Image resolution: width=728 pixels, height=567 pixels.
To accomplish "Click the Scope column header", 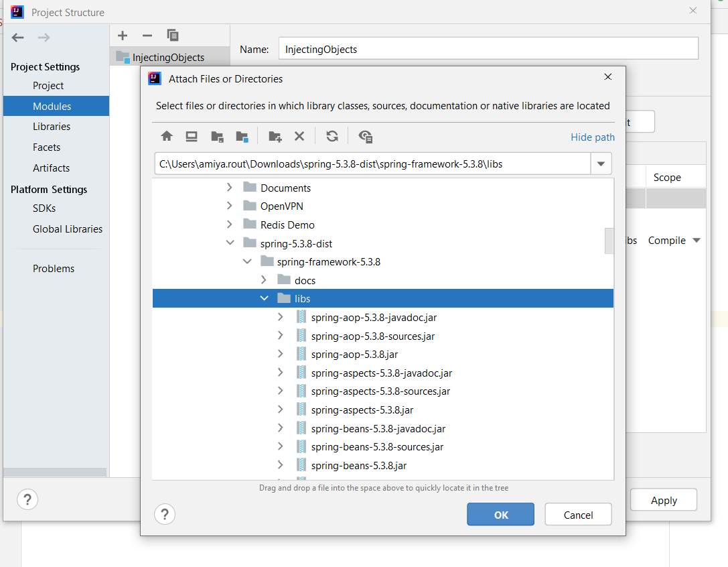I will 667,177.
